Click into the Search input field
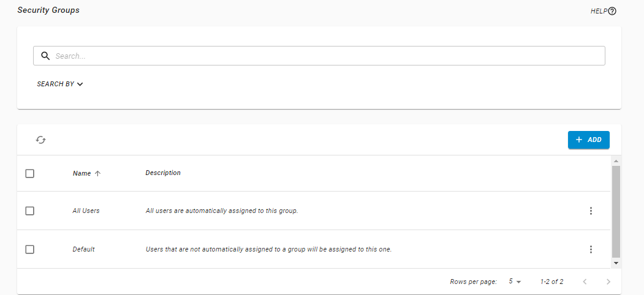The height and width of the screenshot is (295, 644). click(x=325, y=56)
